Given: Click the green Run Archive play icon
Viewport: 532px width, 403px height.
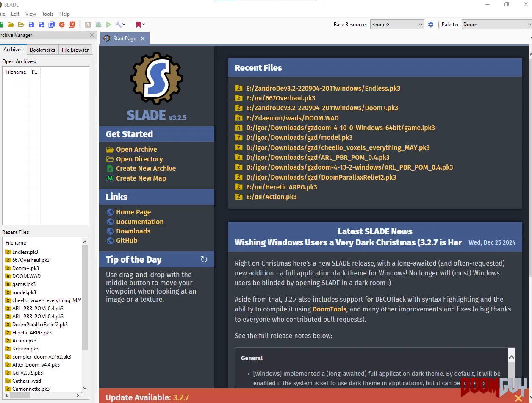Looking at the screenshot, I should click(108, 25).
